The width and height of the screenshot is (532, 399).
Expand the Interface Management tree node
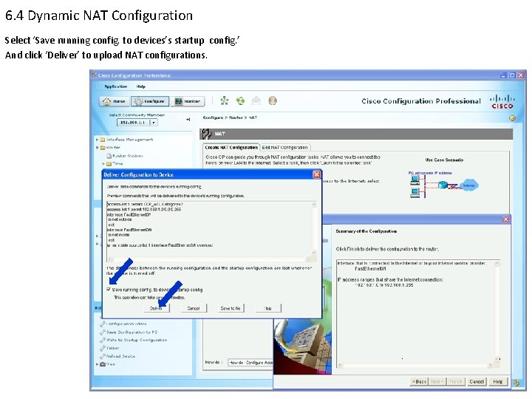point(98,140)
